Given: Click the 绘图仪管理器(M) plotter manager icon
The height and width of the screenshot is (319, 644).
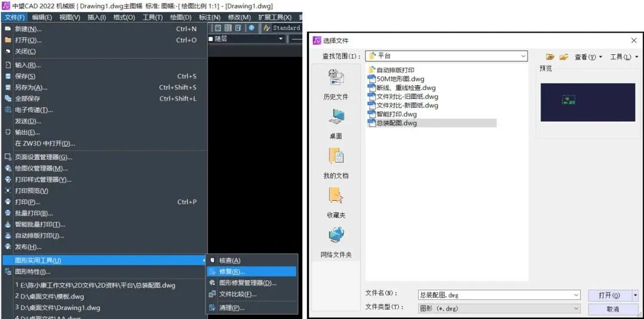Looking at the screenshot, I should click(8, 168).
